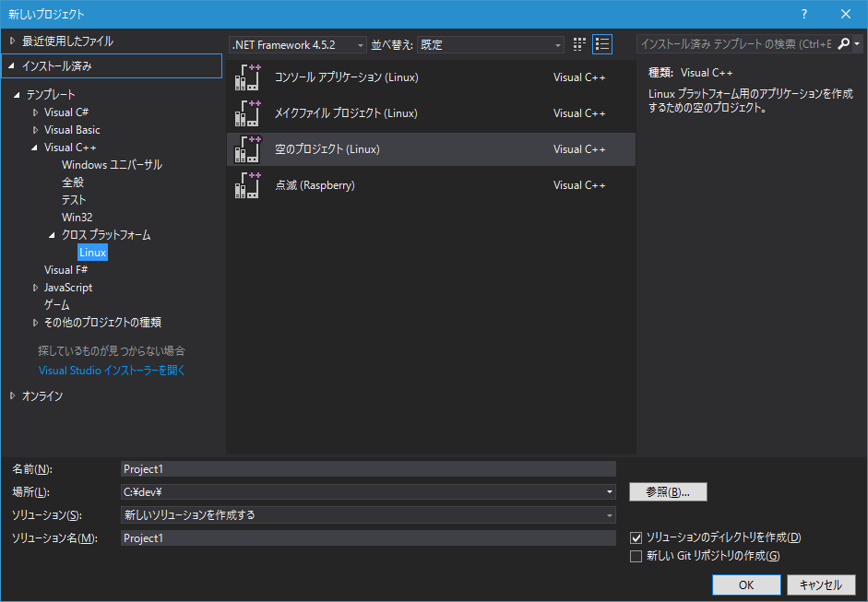Enable 新しい Git リポジトリの作成 checkbox
The width and height of the screenshot is (868, 602).
(x=636, y=556)
